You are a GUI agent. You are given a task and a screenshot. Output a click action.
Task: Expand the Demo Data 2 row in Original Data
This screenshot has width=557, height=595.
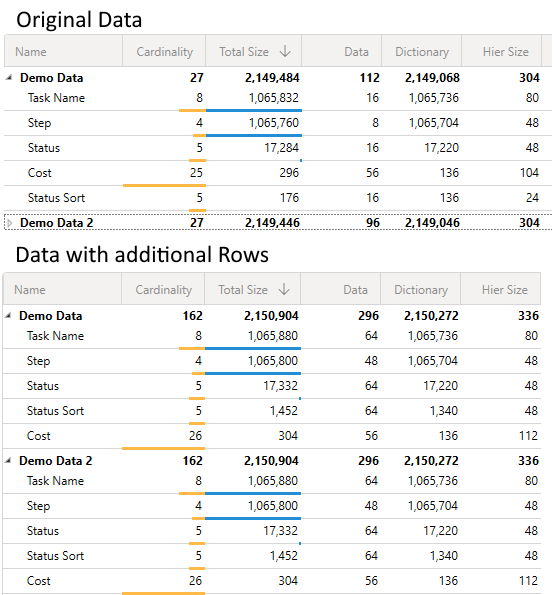10,223
